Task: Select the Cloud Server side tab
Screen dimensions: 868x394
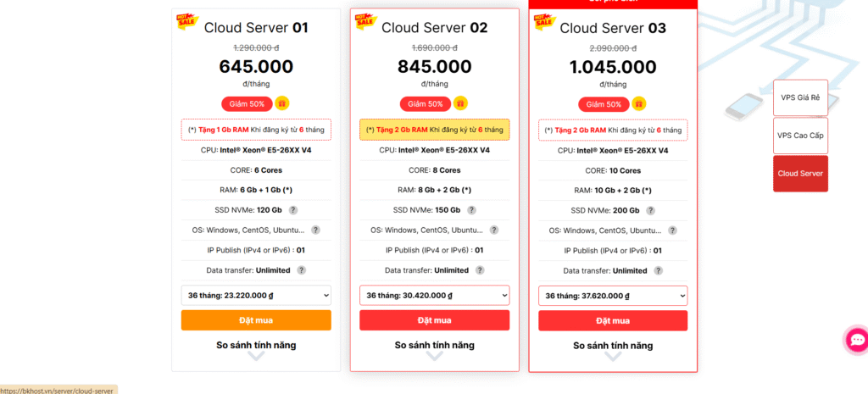Action: tap(800, 174)
